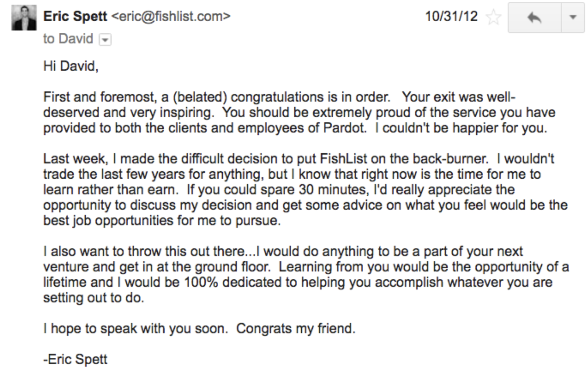The width and height of the screenshot is (588, 375).
Task: Click Eric Spett's profile photo
Action: click(24, 17)
